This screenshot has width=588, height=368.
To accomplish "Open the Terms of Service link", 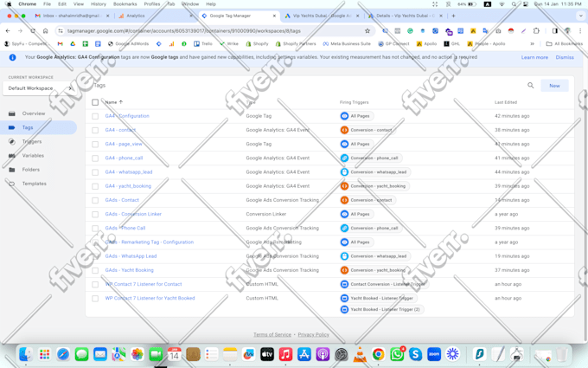I will click(272, 334).
